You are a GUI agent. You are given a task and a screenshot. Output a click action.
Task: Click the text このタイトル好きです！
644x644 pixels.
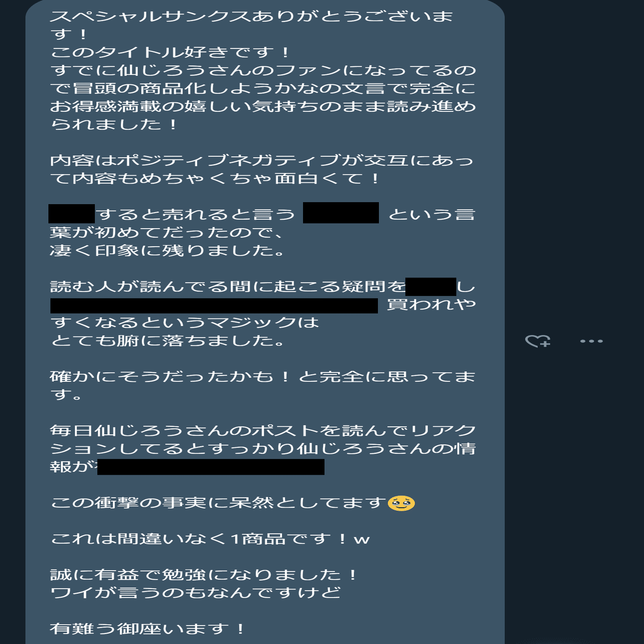click(171, 52)
